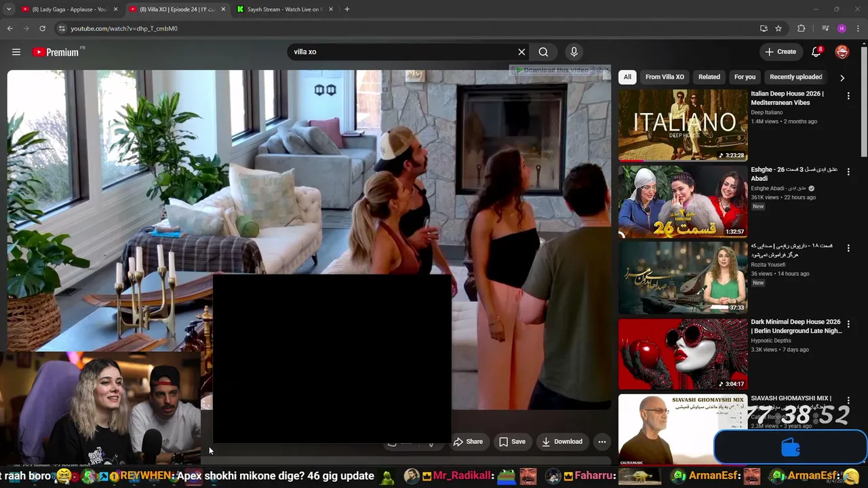This screenshot has height=488, width=868.
Task: Open options menu for Rozita Yousefi video
Action: pyautogui.click(x=848, y=248)
